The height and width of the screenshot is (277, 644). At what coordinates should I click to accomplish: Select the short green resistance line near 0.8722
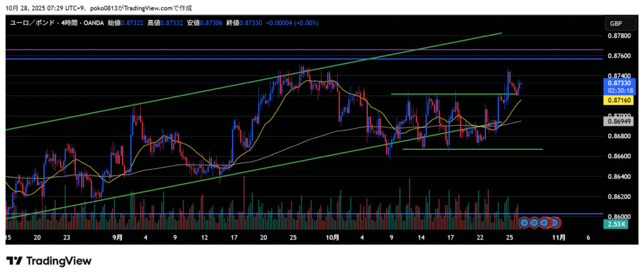pyautogui.click(x=440, y=94)
